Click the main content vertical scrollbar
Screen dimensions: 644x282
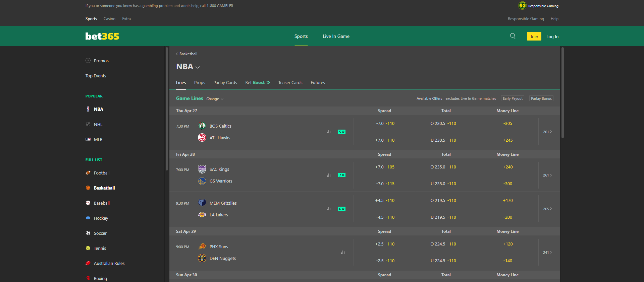point(562,92)
